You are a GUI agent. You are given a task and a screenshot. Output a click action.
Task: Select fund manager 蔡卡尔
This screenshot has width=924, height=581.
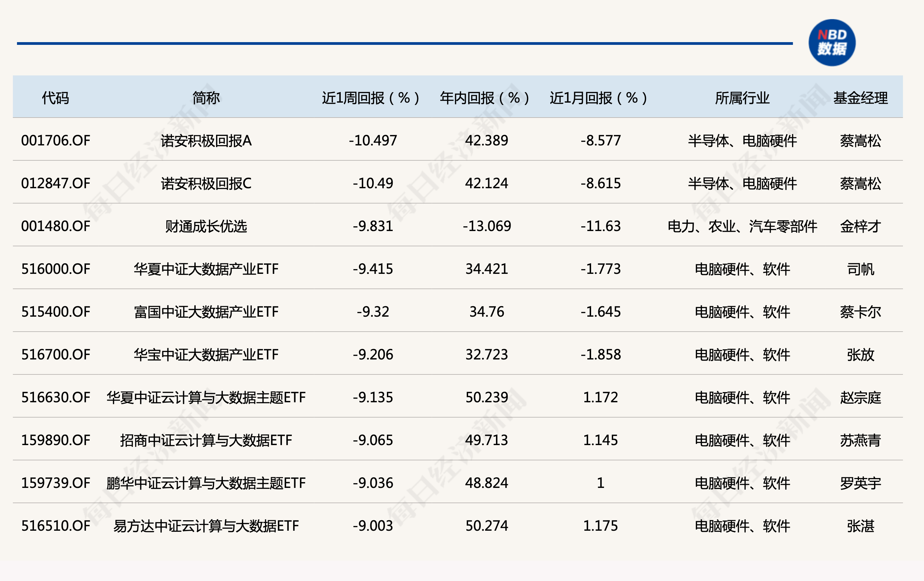[x=860, y=312]
